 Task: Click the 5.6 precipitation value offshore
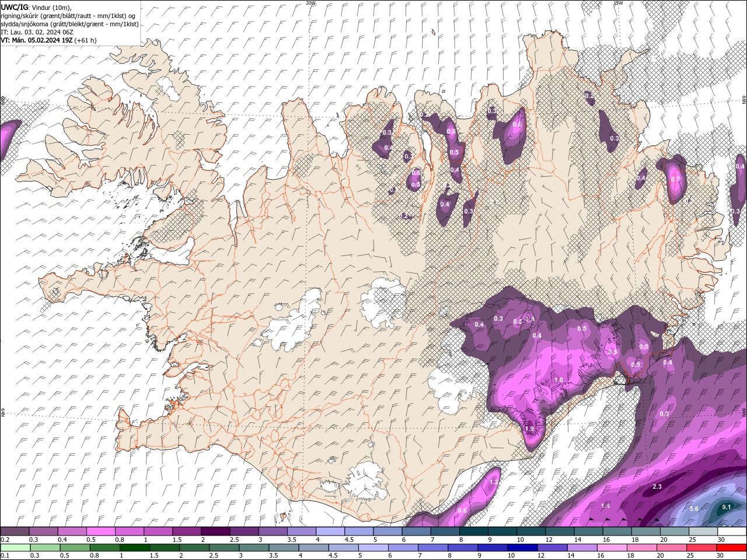click(x=694, y=509)
